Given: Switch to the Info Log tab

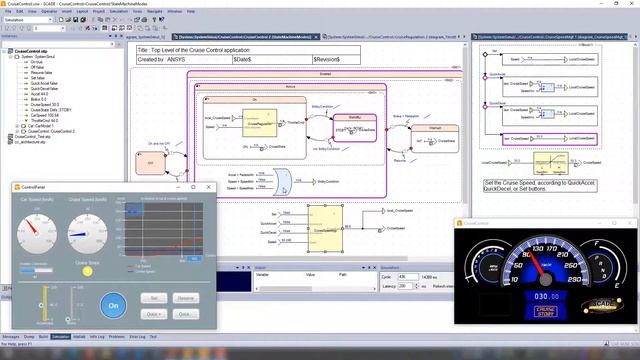Looking at the screenshot, I should point(97,337).
